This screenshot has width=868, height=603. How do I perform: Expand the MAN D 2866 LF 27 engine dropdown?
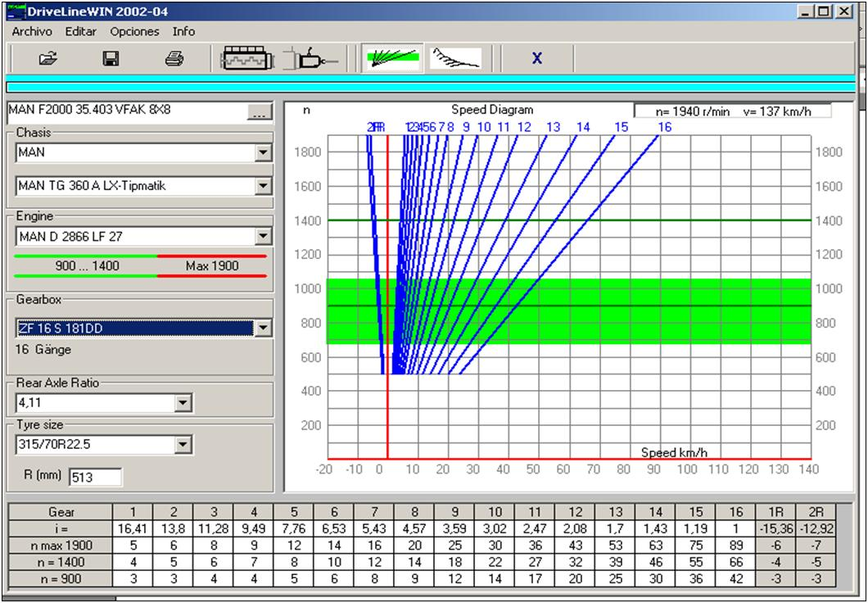(x=264, y=237)
